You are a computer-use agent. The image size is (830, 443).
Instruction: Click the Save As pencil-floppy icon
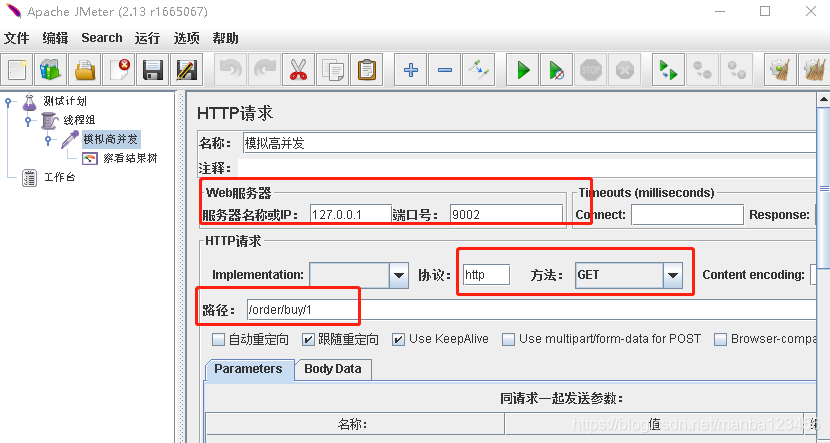pyautogui.click(x=186, y=70)
